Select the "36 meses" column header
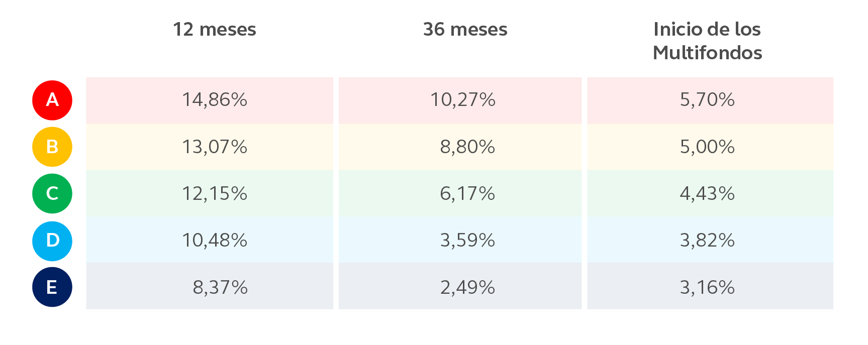 click(465, 30)
